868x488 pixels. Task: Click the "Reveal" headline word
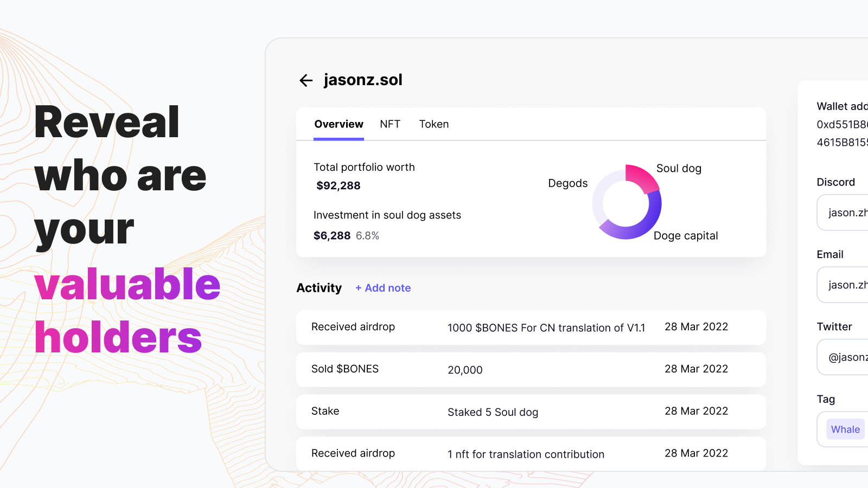click(x=107, y=122)
